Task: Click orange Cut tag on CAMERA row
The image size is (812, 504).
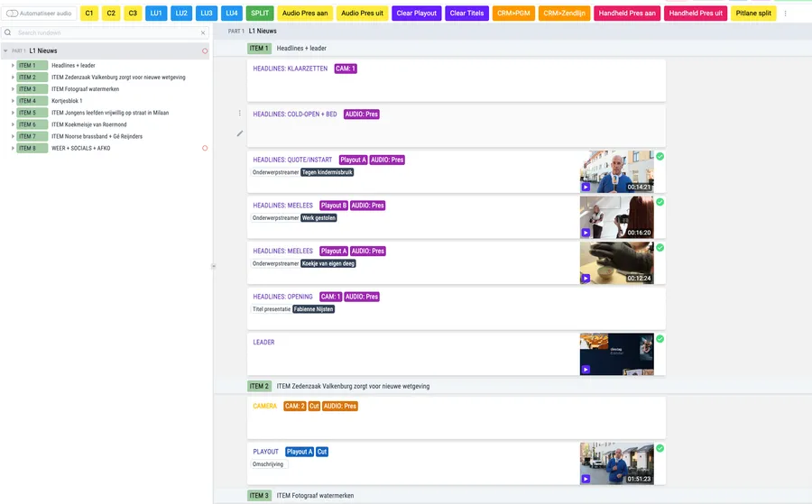Action: point(314,407)
